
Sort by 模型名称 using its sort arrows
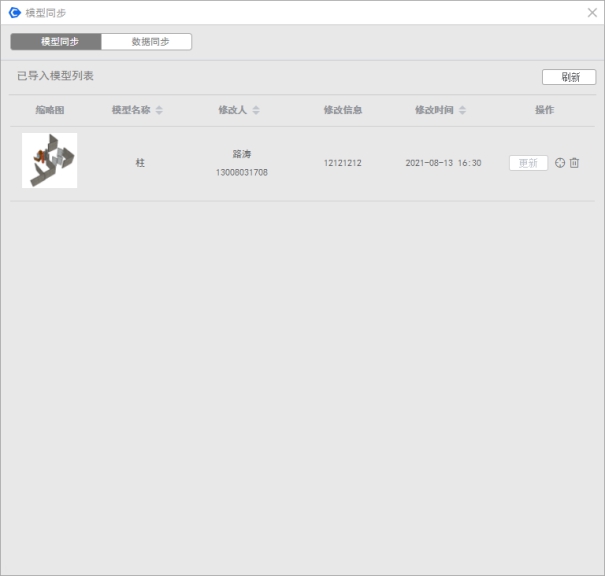159,110
